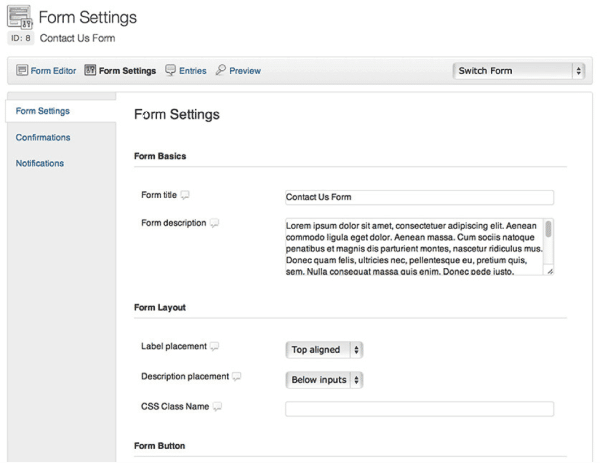
Task: Open the Description placement dropdown
Action: point(324,380)
